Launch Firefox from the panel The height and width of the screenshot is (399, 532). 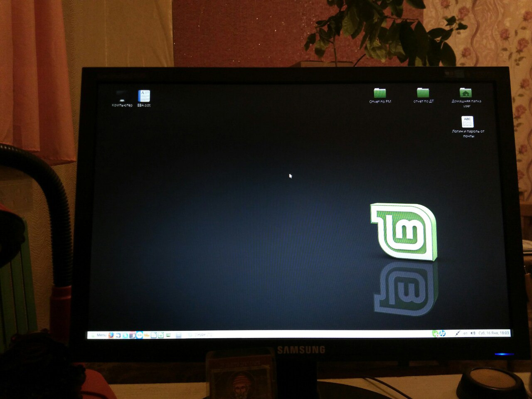pyautogui.click(x=111, y=335)
